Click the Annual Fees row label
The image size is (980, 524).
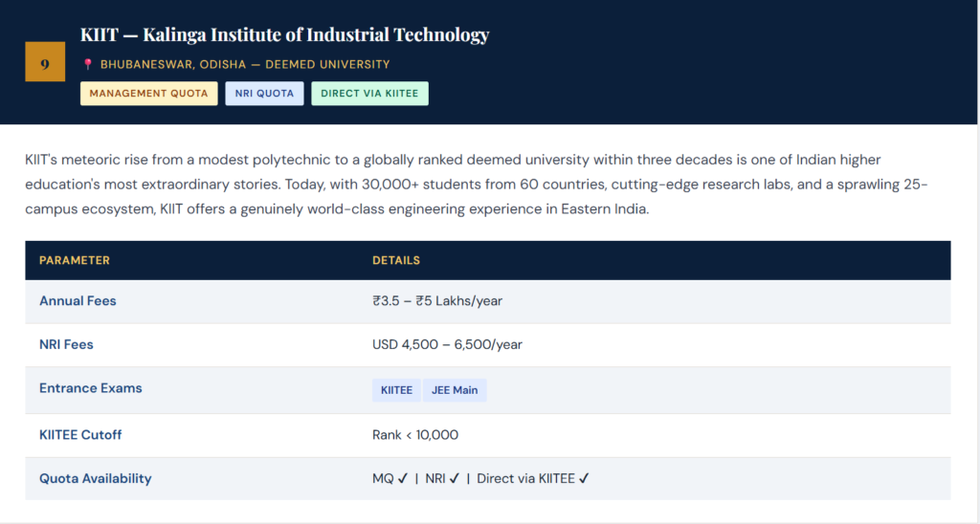point(78,301)
